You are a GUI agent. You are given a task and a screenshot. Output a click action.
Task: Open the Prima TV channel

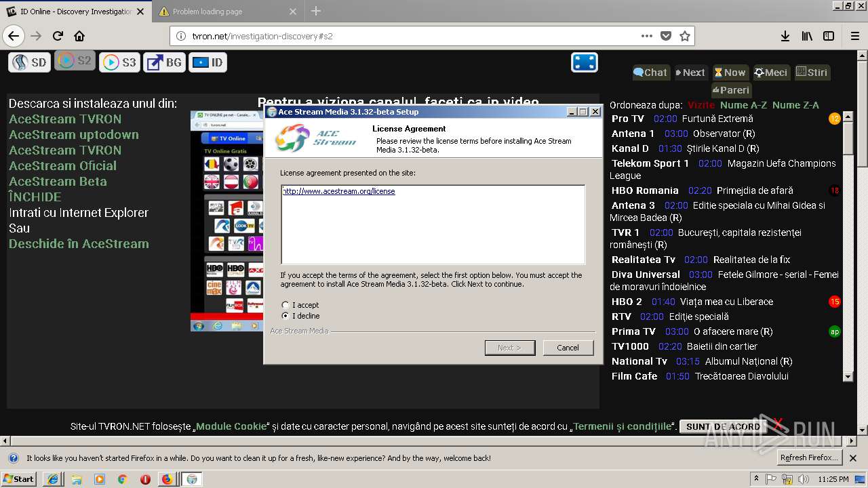coord(633,331)
